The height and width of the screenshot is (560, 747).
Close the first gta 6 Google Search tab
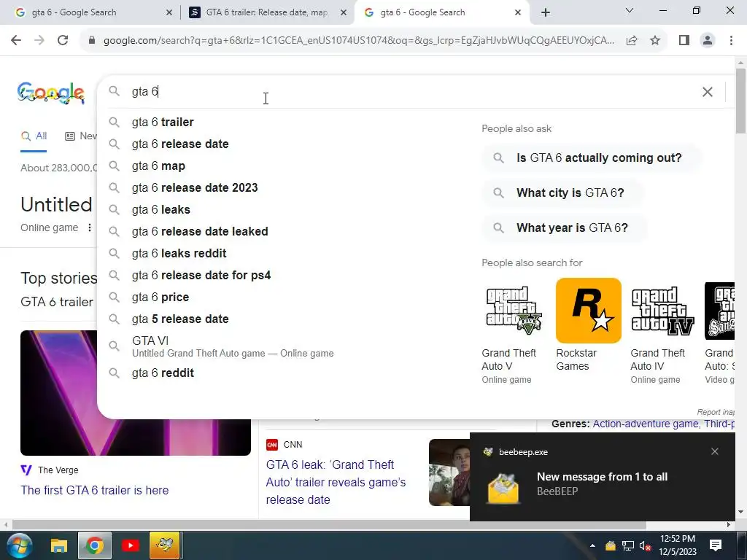pos(169,13)
